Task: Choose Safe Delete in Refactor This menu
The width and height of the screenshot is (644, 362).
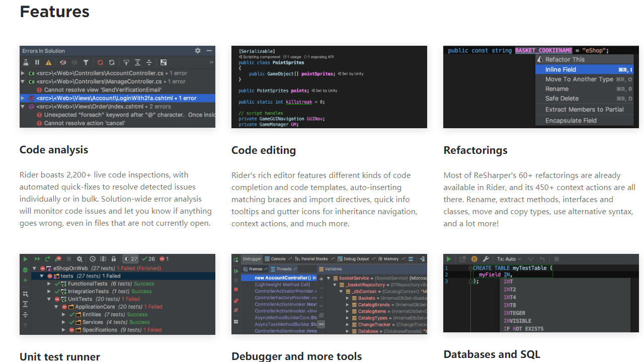Action: click(584, 99)
